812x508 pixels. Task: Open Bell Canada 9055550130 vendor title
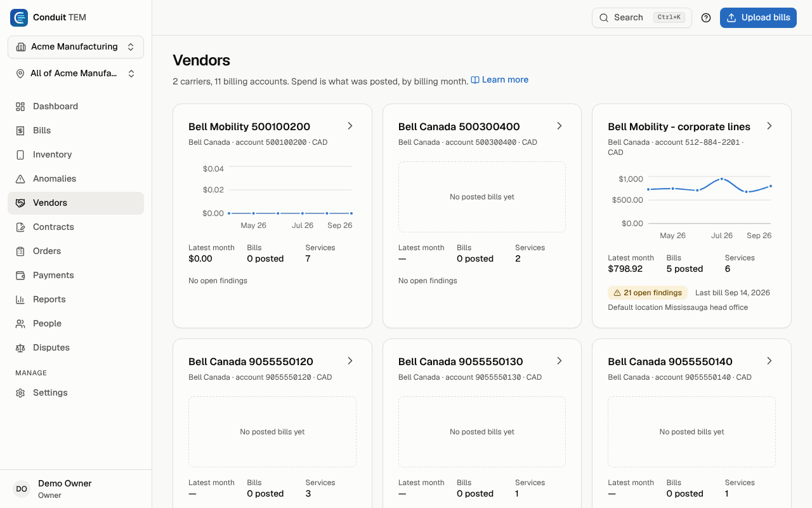(x=461, y=362)
